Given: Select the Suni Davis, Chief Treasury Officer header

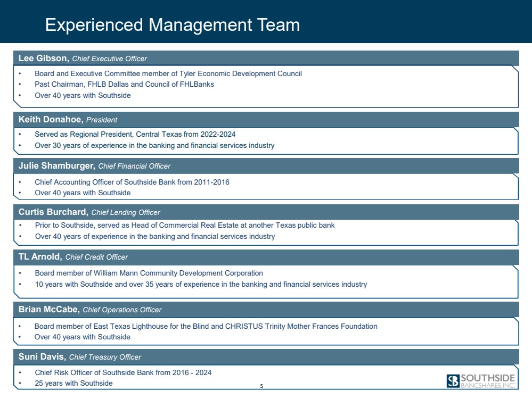Looking at the screenshot, I should pos(80,357).
